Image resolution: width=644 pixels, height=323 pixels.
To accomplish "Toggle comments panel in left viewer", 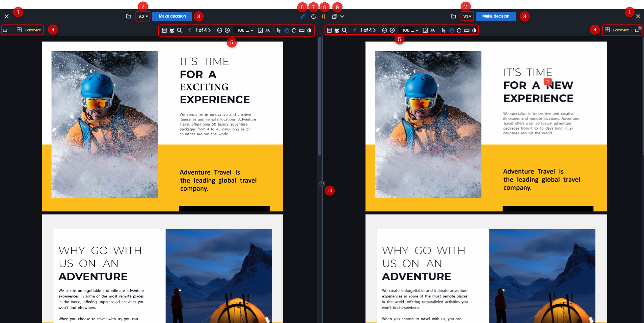I will click(x=5, y=30).
